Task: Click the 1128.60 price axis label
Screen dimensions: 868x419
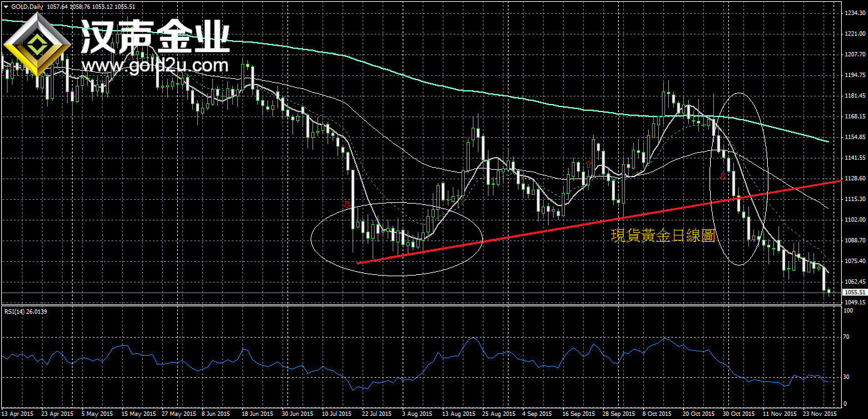Action: [x=855, y=178]
